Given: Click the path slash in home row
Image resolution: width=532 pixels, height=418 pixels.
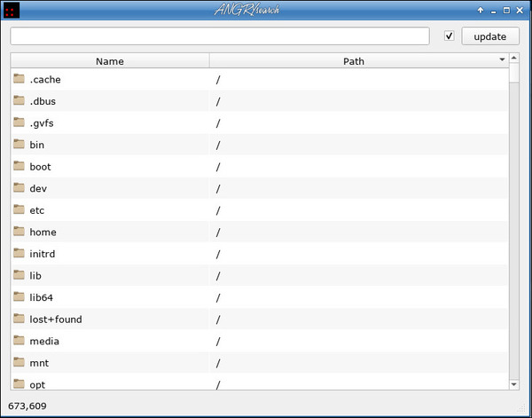Looking at the screenshot, I should (218, 233).
